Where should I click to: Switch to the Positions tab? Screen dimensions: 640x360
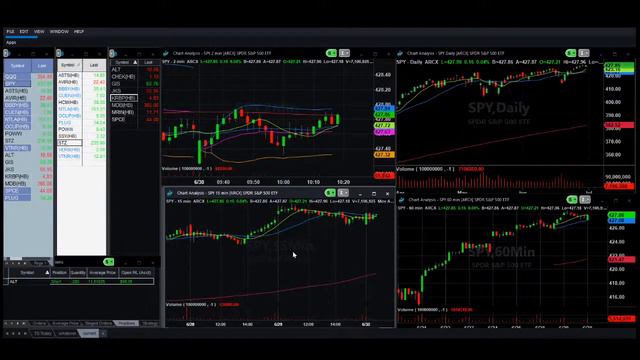[x=127, y=323]
